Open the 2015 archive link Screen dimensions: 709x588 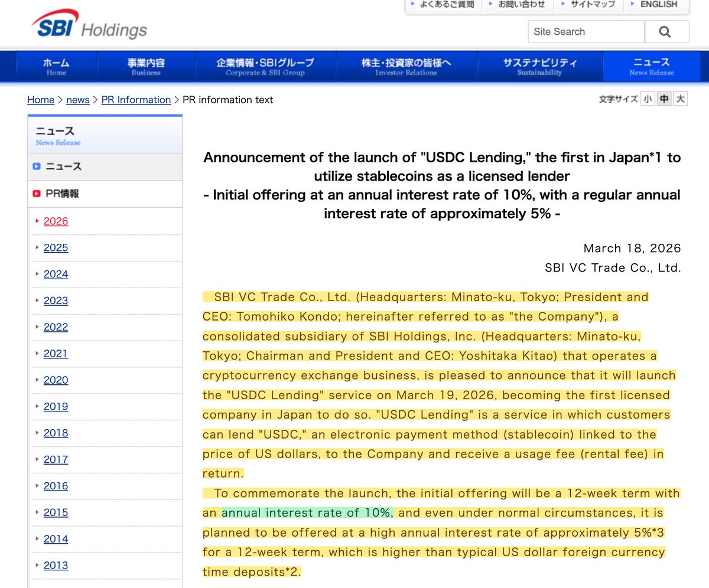tap(56, 512)
